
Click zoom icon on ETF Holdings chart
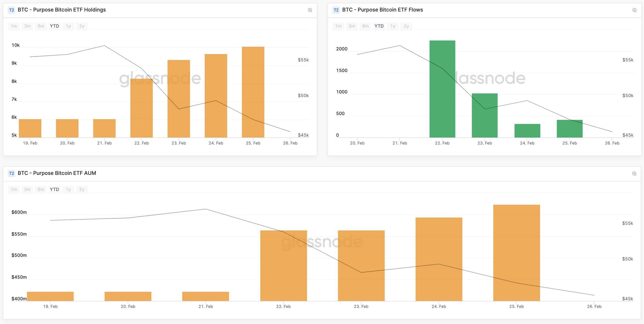point(310,10)
